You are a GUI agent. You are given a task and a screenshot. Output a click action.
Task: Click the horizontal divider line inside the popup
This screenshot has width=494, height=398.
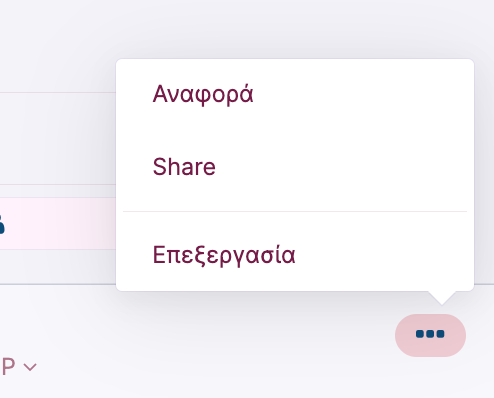click(295, 211)
